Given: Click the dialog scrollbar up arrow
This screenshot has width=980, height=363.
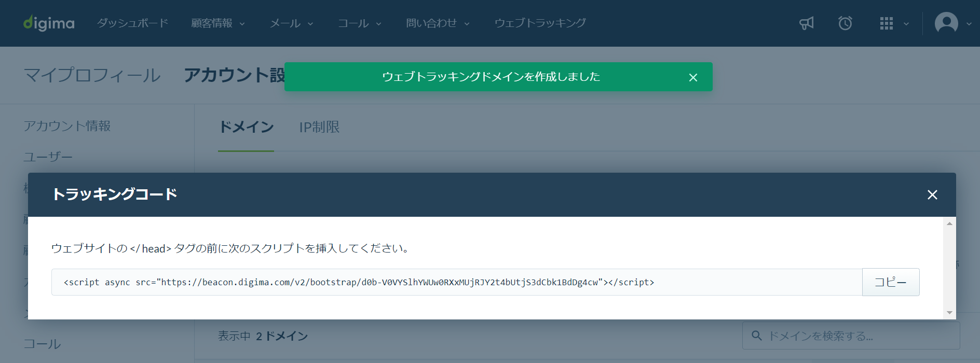Looking at the screenshot, I should [x=949, y=224].
